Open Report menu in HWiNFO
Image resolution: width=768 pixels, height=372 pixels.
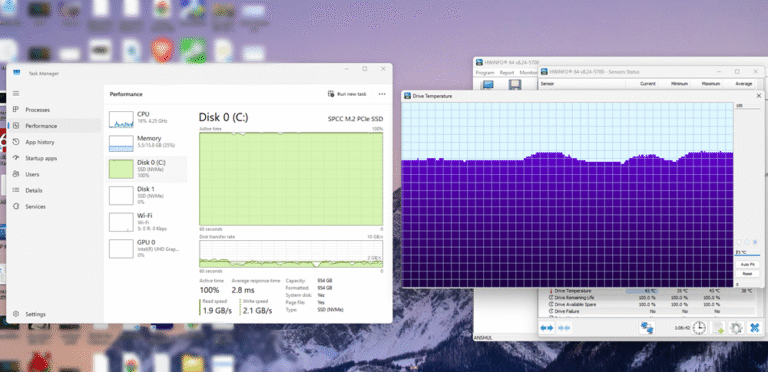506,72
